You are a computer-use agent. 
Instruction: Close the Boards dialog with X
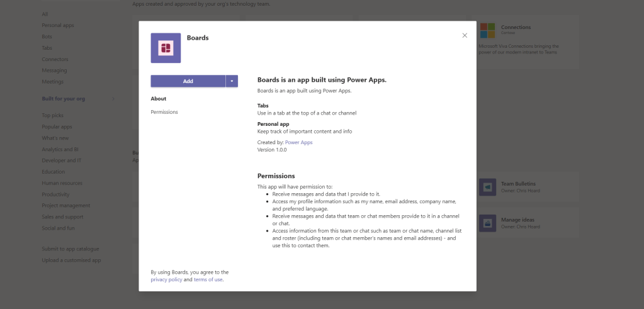pos(465,35)
